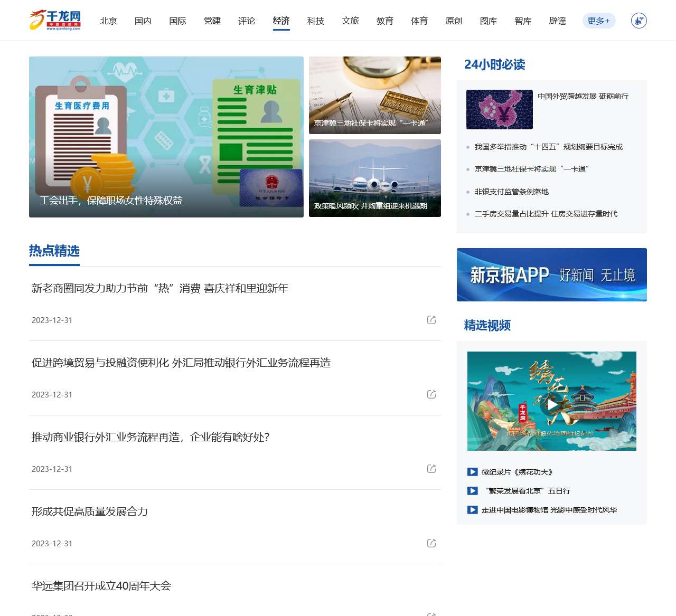Viewport: 676px width, 616px height.
Task: Open the airplane image 政策暖风频吹 story
Action: pos(374,178)
